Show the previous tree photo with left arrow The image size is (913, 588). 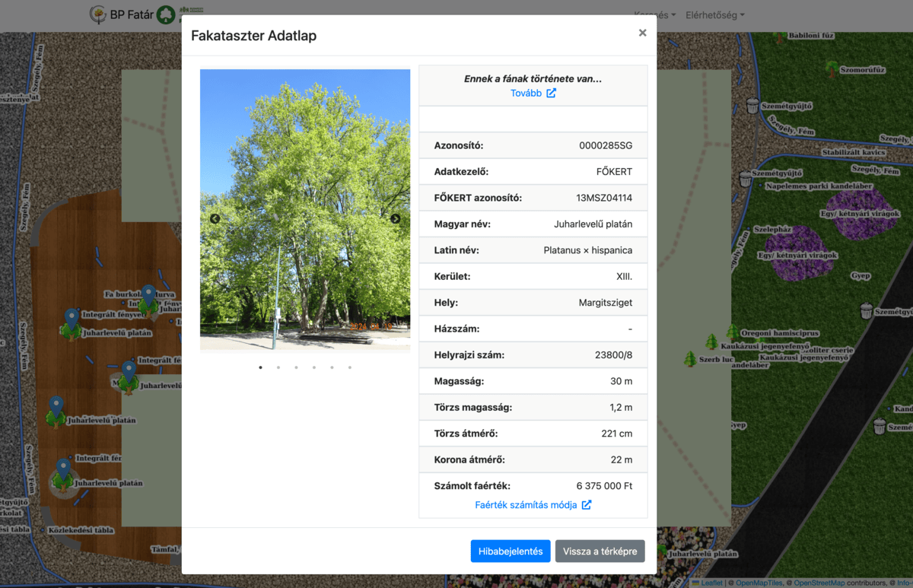pos(215,219)
